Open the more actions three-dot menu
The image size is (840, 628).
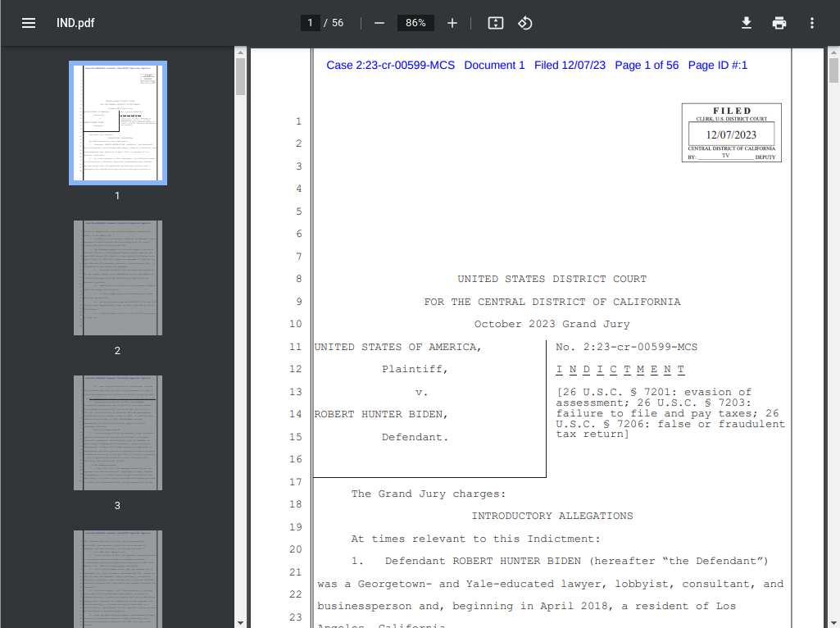[812, 23]
